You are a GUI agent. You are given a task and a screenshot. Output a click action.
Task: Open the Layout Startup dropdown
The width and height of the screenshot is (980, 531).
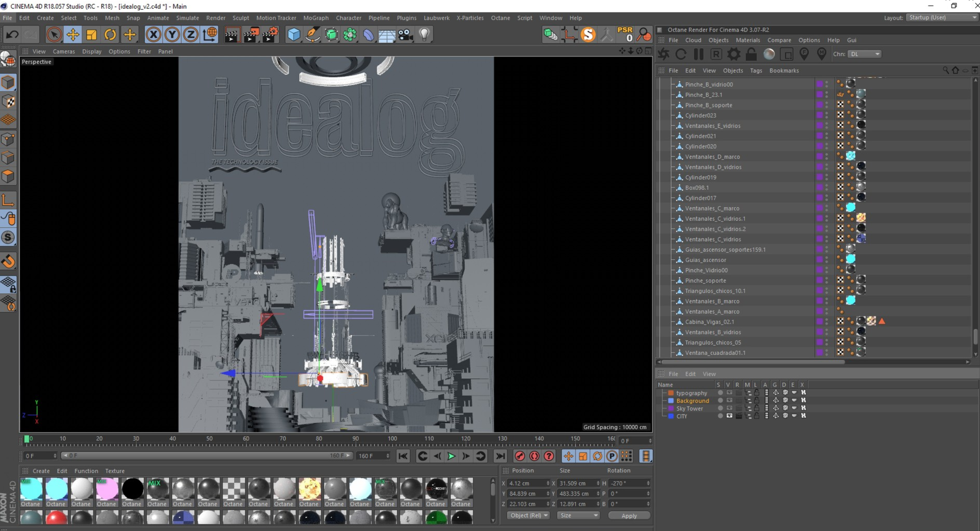[942, 18]
